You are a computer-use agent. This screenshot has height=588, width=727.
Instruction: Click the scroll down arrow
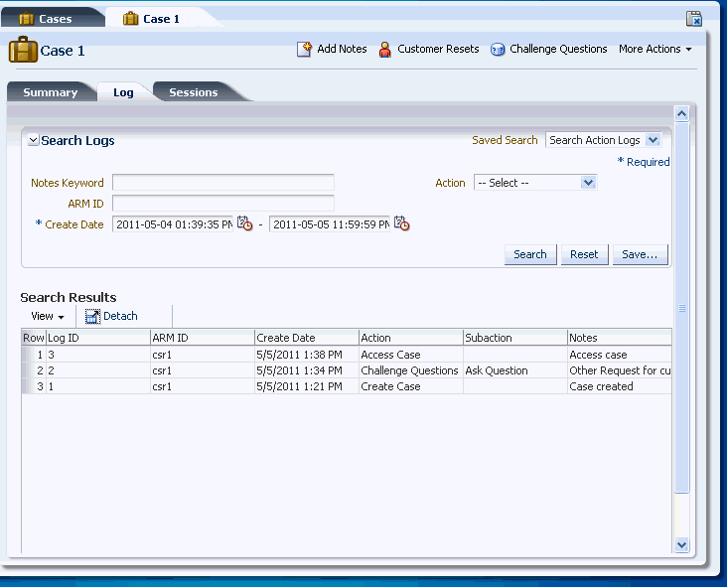pos(681,545)
